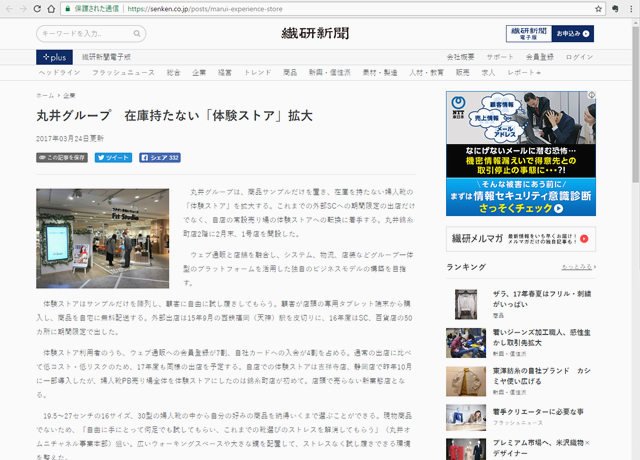Click the もっとみる link beside ランキング
The image size is (640, 460).
(x=578, y=268)
